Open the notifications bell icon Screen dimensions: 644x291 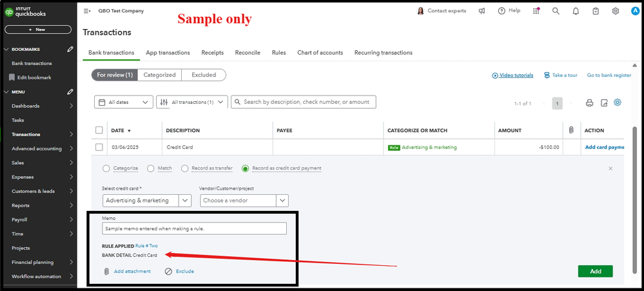[x=576, y=11]
